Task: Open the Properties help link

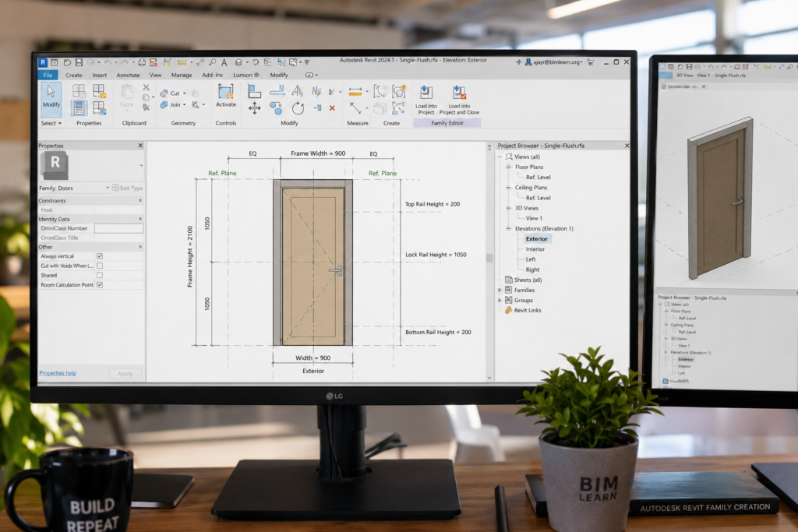Action: point(58,373)
